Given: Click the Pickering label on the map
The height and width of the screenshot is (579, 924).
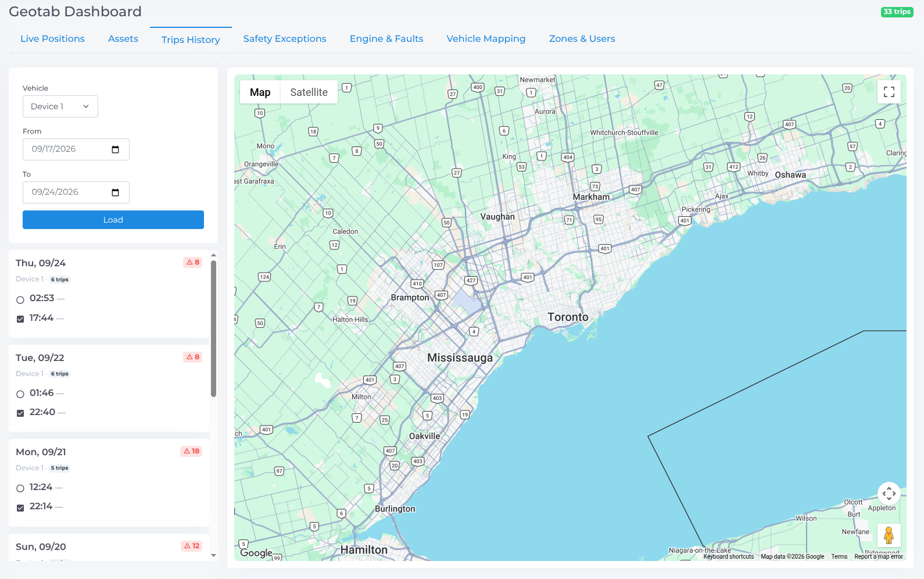Looking at the screenshot, I should tap(696, 209).
